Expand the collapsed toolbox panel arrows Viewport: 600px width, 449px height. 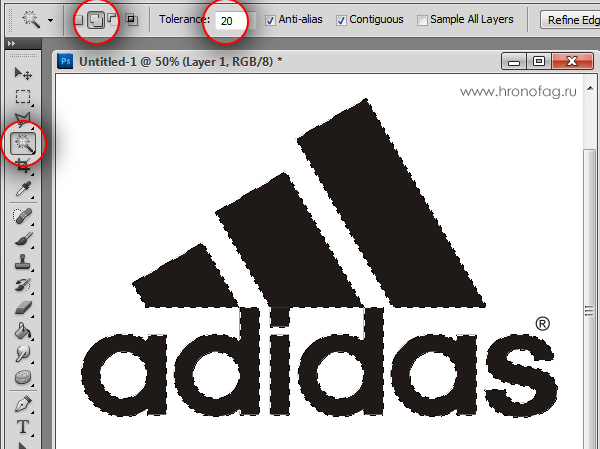pos(11,44)
